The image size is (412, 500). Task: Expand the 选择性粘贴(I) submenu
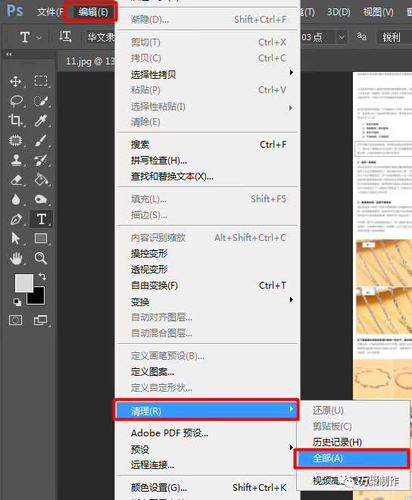point(208,107)
